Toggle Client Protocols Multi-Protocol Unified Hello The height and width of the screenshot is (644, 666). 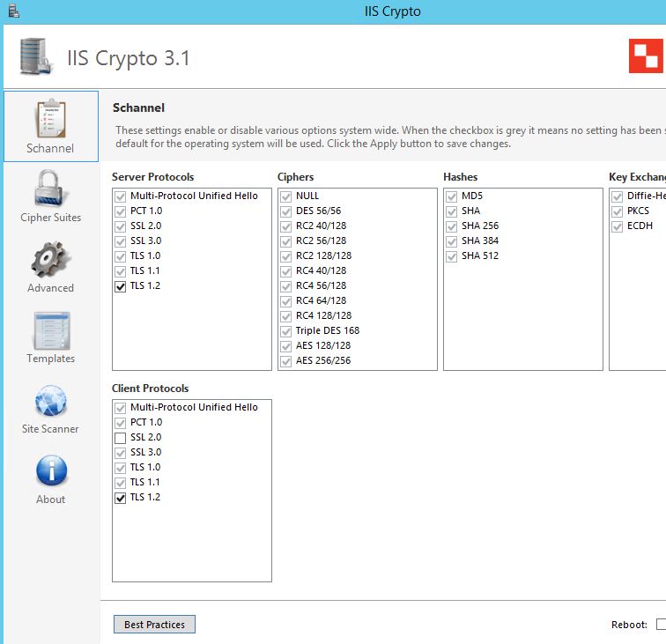120,408
